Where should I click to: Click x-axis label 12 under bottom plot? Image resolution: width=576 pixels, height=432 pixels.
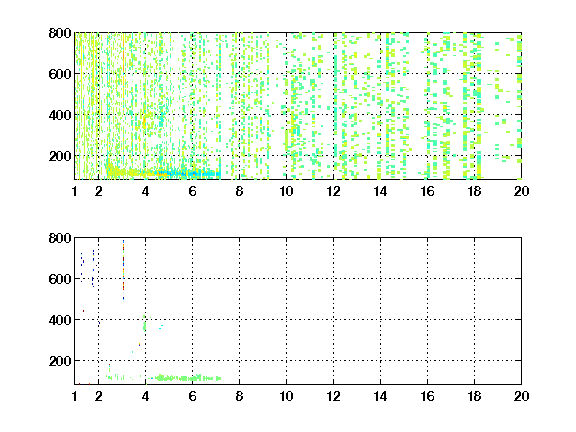(333, 396)
